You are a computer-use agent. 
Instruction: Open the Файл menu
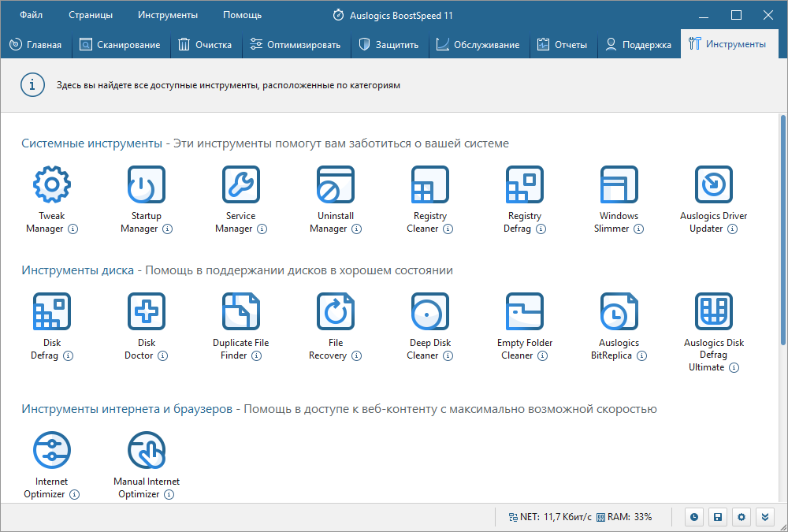point(32,15)
